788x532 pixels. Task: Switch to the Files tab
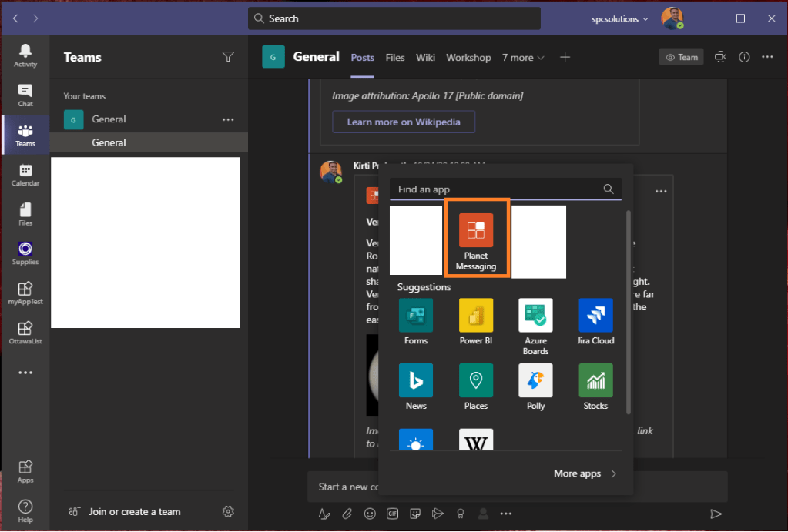click(x=395, y=58)
